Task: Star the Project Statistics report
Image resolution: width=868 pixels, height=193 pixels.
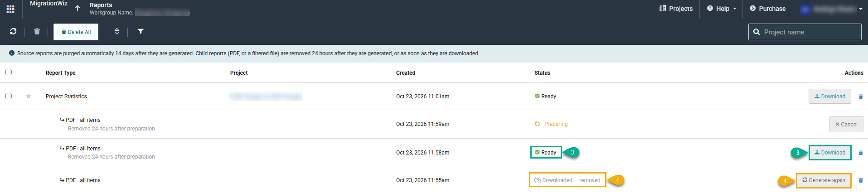Action: [x=29, y=96]
